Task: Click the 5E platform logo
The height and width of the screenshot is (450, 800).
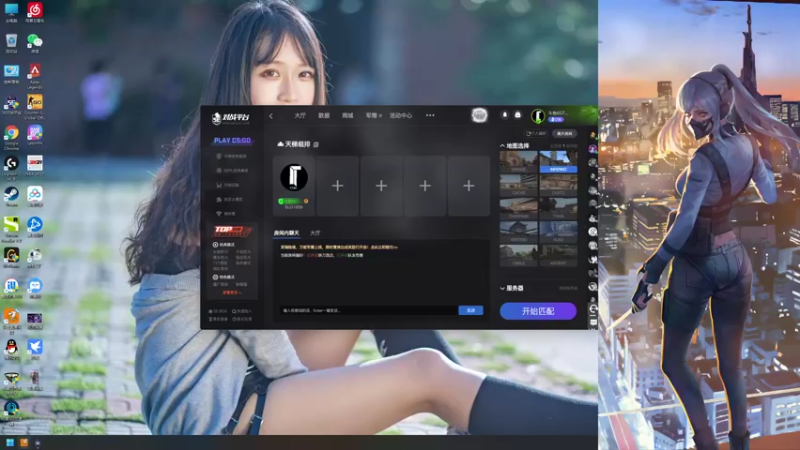Action: click(231, 118)
